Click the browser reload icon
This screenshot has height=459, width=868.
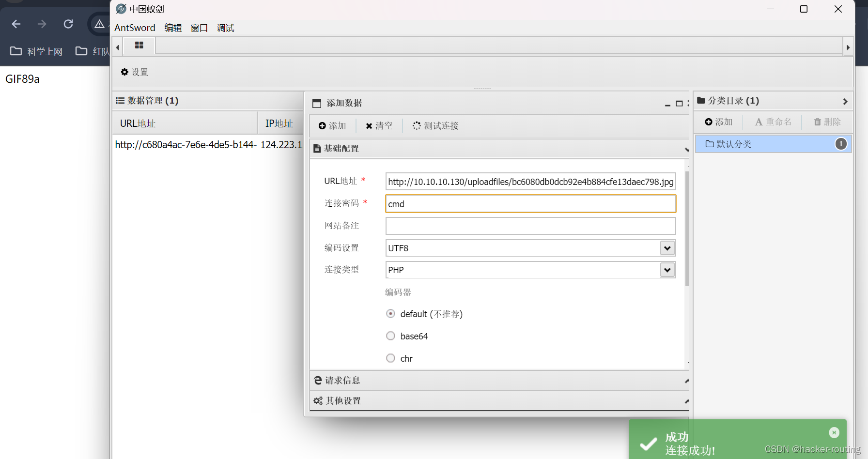(68, 23)
